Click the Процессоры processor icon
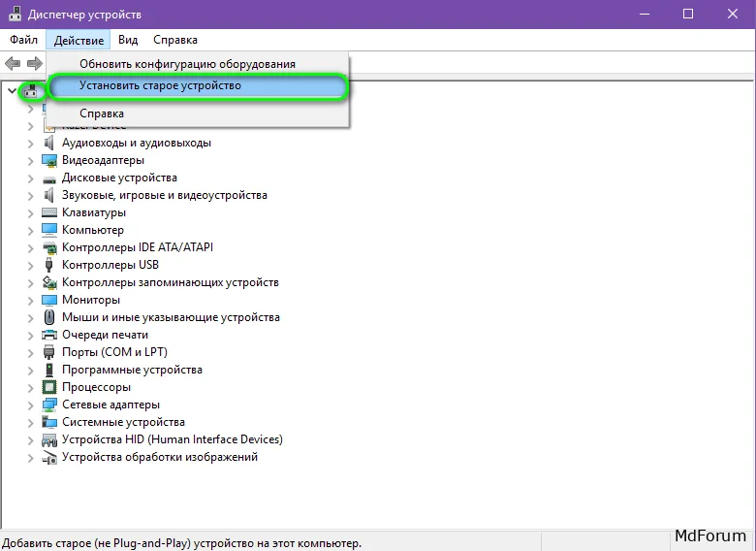This screenshot has width=756, height=551. coord(49,387)
